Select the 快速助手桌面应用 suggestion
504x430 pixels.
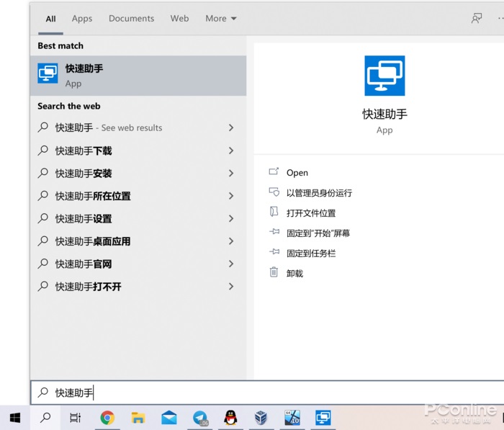click(138, 241)
